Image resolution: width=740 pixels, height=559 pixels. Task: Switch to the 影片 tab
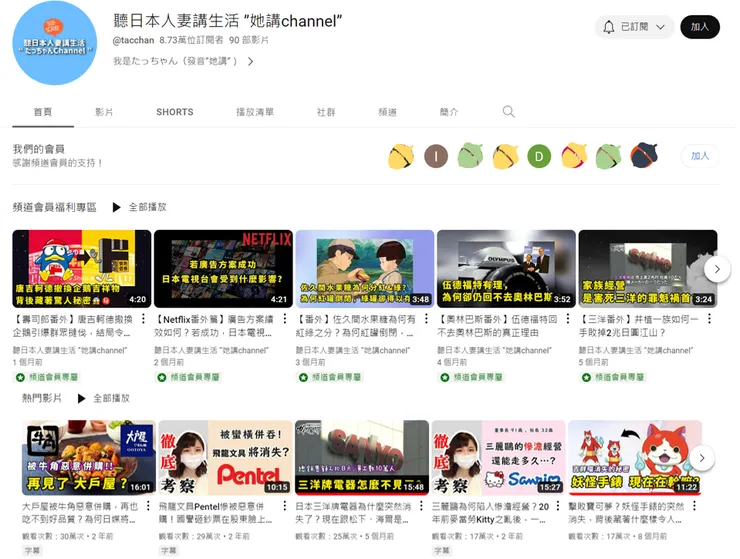[x=104, y=112]
